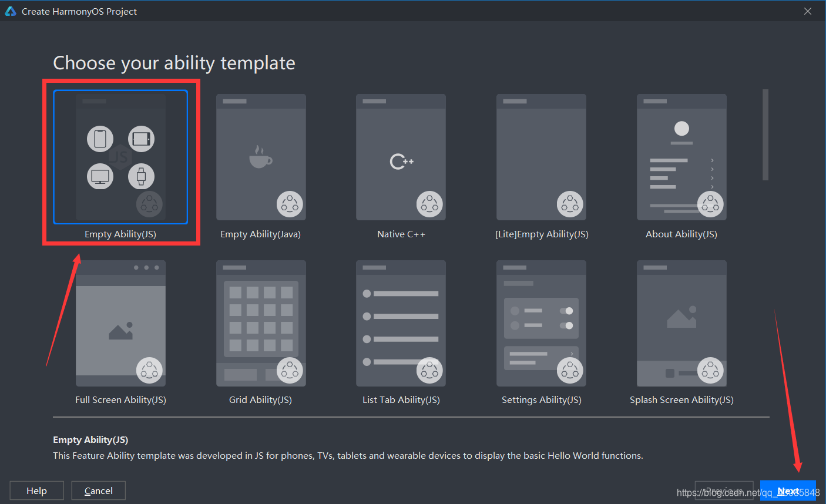Click the 'This Feature Ability template' description sentence
This screenshot has height=504, width=826.
348,455
